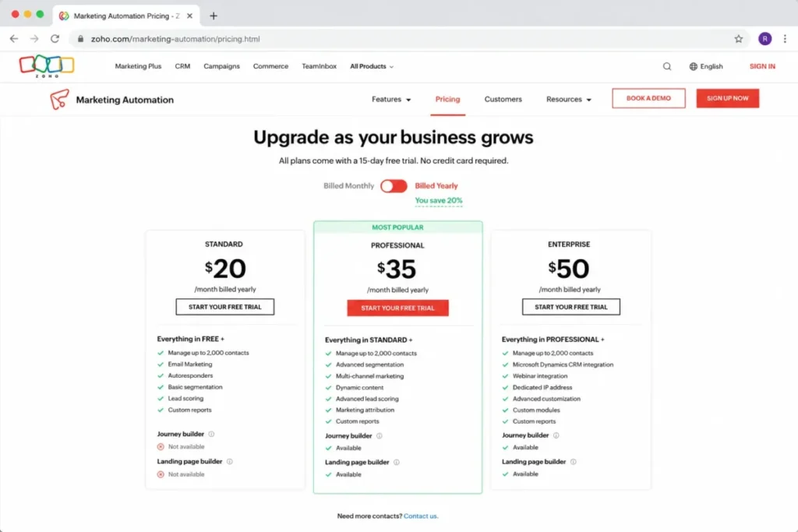
Task: Click the 'You save 20%' text
Action: [438, 200]
